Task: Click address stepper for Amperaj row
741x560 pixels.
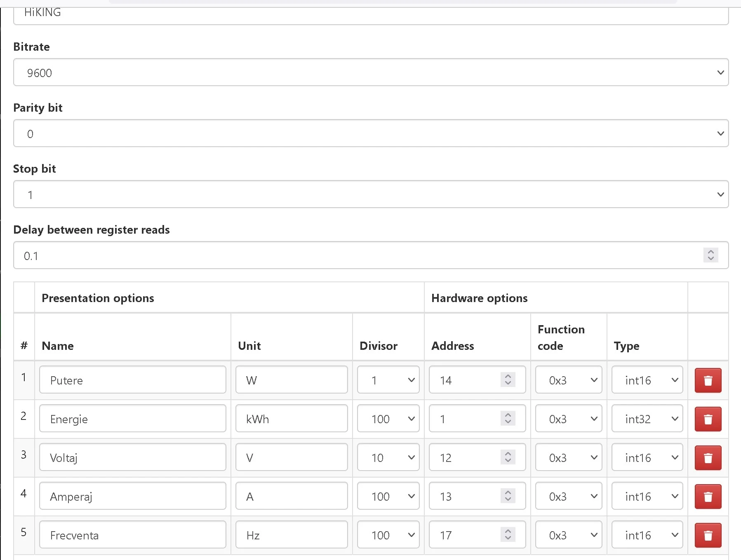Action: tap(508, 496)
